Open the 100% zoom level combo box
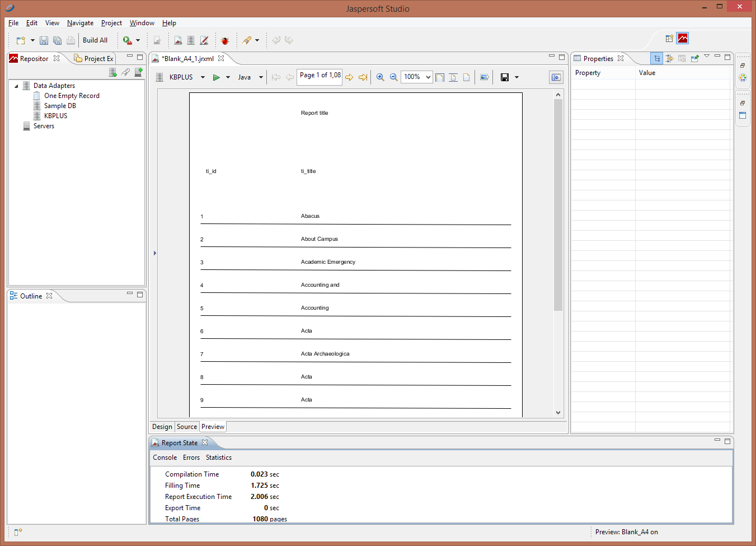 coord(417,77)
